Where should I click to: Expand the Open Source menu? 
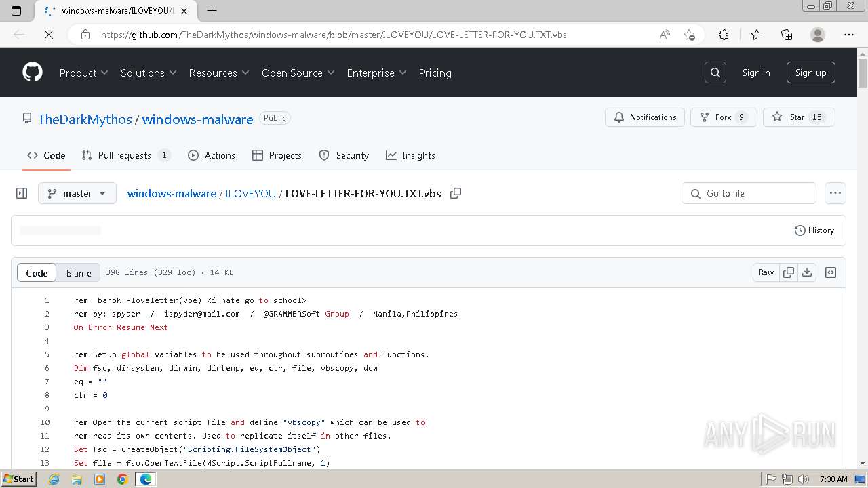[x=298, y=73]
